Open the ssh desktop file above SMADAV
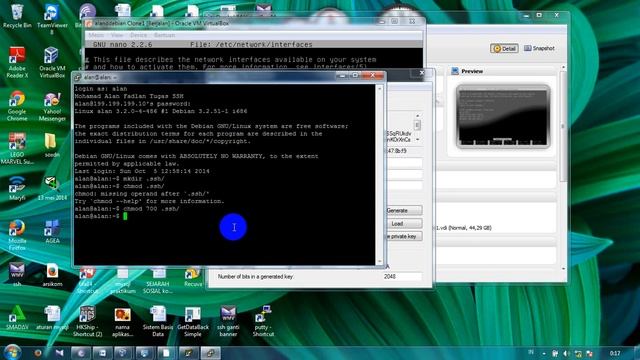The height and width of the screenshot is (360, 640). [17, 274]
